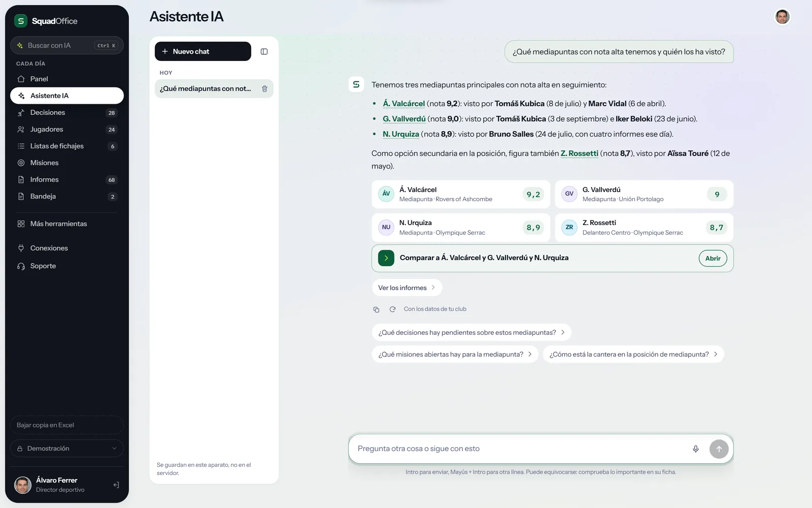This screenshot has width=812, height=508.
Task: Click the GV avatar on the Vallverdú card
Action: (569, 194)
